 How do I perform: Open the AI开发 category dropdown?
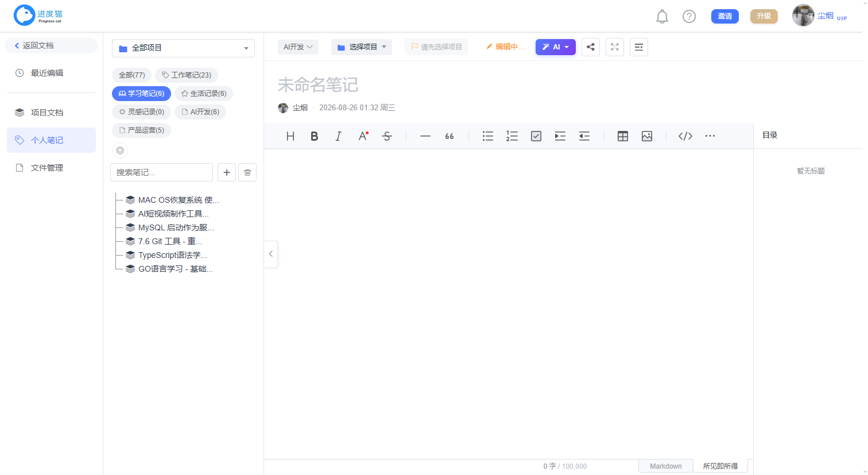click(298, 47)
